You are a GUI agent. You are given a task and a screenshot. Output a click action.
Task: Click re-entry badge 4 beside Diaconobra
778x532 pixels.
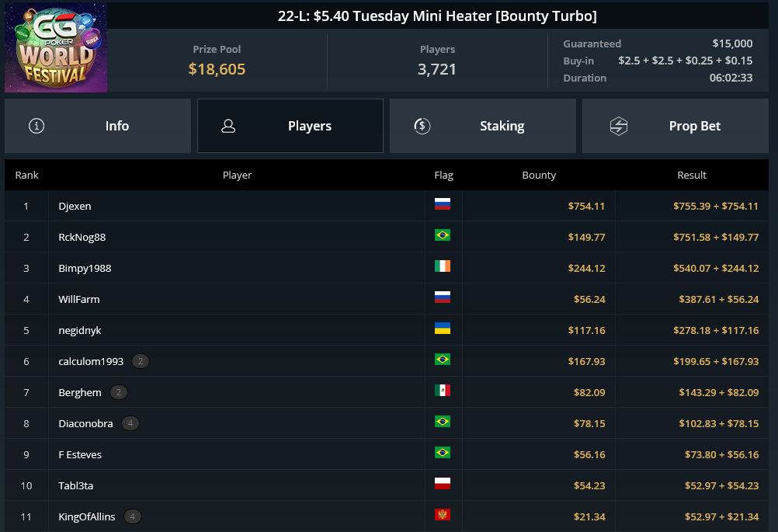click(130, 423)
